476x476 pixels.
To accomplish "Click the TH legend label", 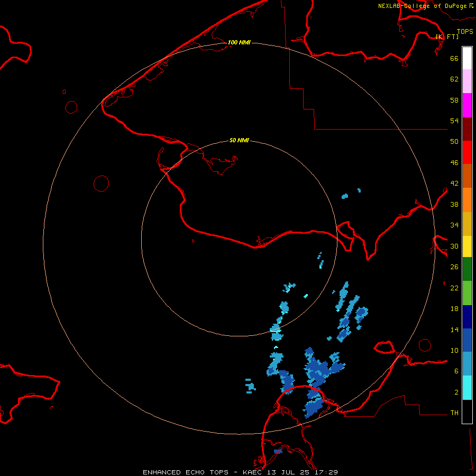I will point(454,413).
